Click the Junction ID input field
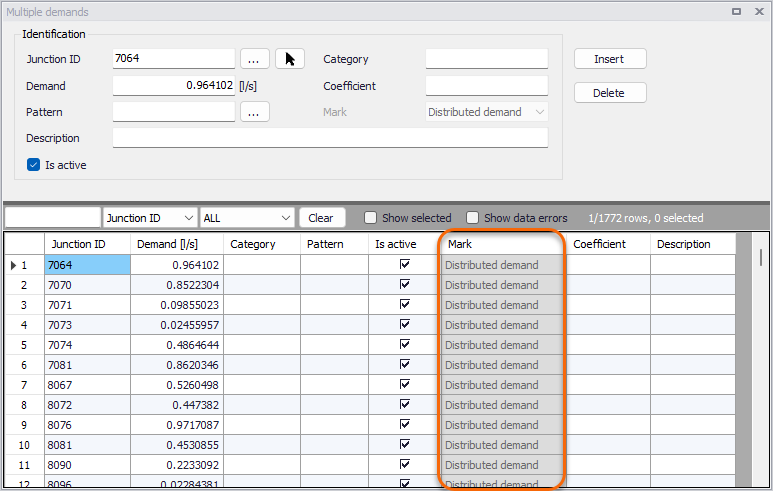This screenshot has width=773, height=491. (x=174, y=59)
